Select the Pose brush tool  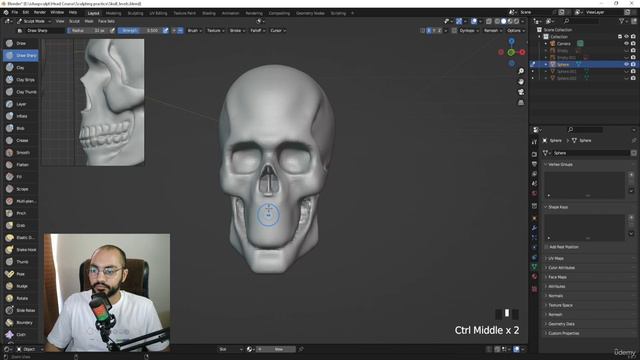(20, 274)
